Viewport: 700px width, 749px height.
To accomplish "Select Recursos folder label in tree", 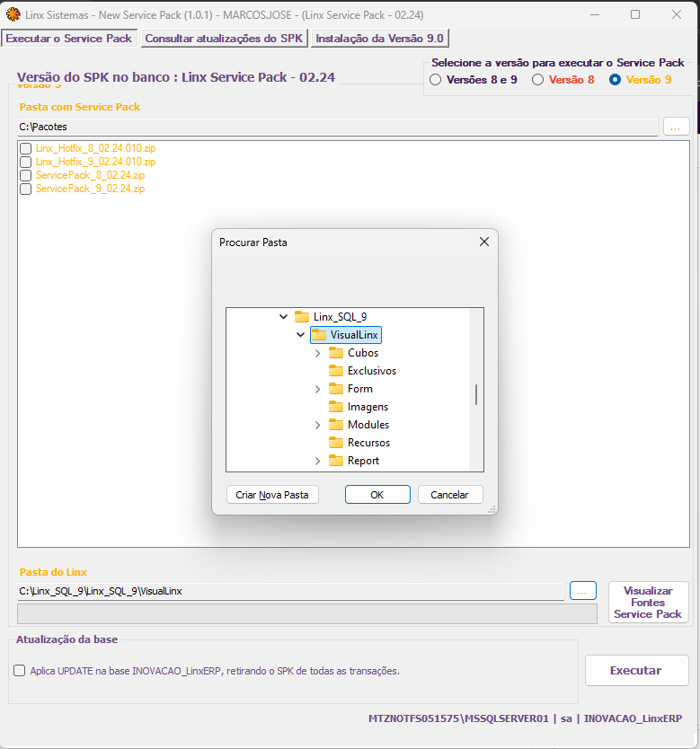I will (368, 443).
